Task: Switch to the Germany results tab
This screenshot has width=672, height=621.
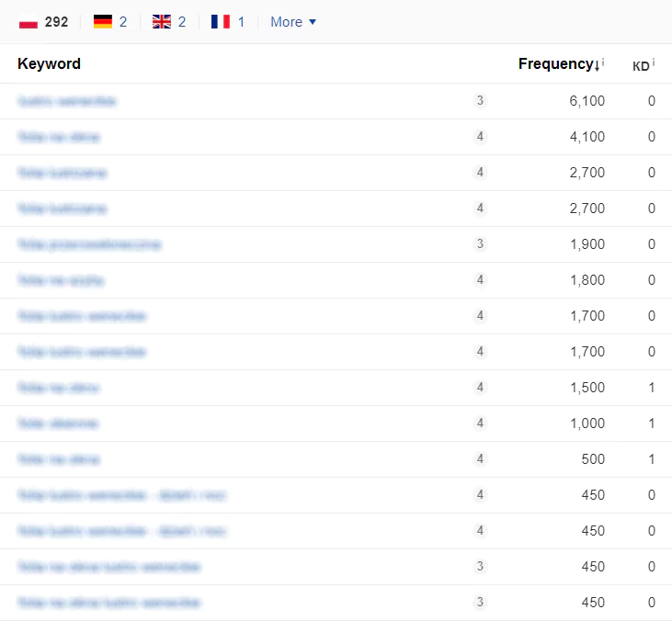Action: pos(110,22)
